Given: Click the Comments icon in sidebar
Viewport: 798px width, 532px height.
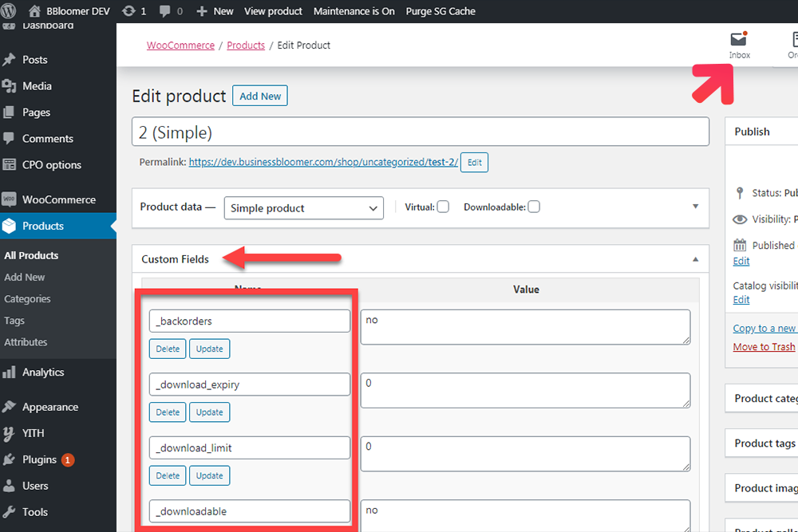Looking at the screenshot, I should [x=9, y=138].
